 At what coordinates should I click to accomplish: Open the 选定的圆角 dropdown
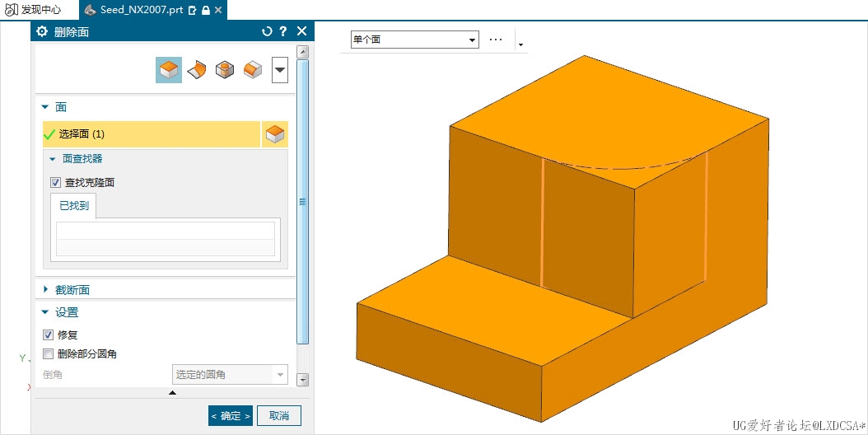point(230,375)
